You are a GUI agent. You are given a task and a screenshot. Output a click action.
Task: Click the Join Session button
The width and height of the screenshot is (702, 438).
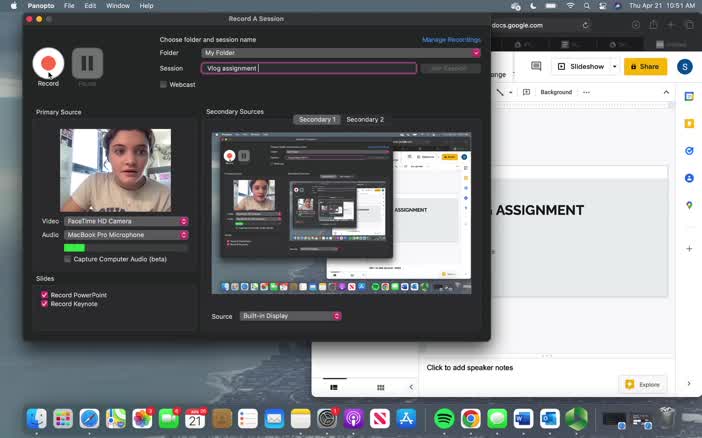point(449,68)
